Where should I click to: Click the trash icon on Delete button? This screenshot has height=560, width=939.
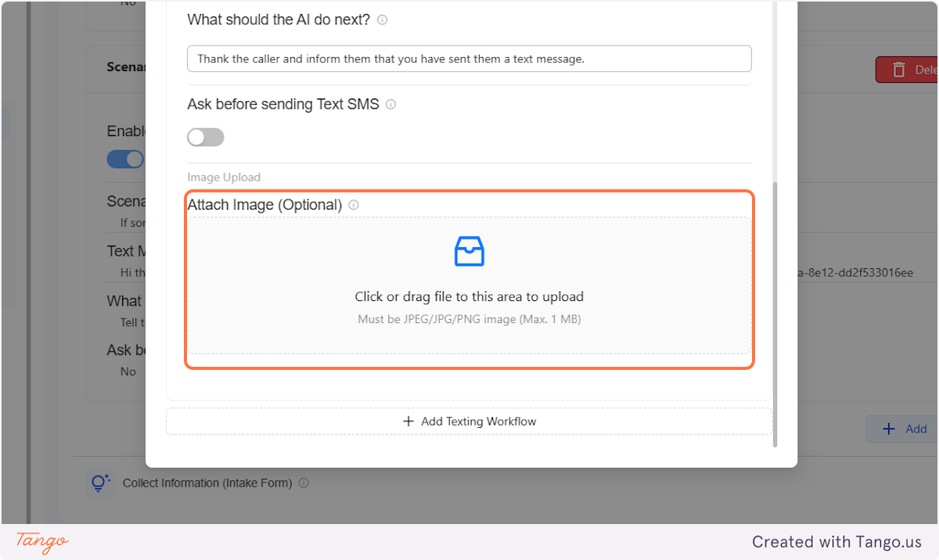900,70
